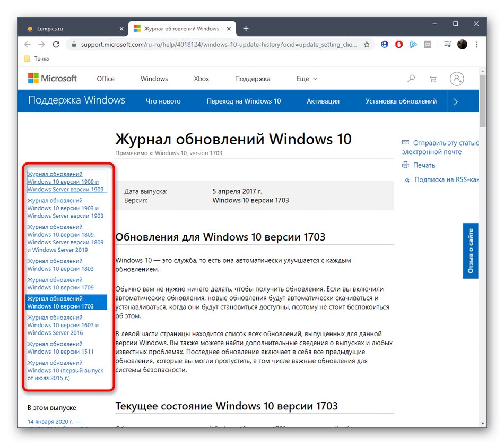
Task: Click Подписка на RSS-канал link
Action: pos(447,179)
